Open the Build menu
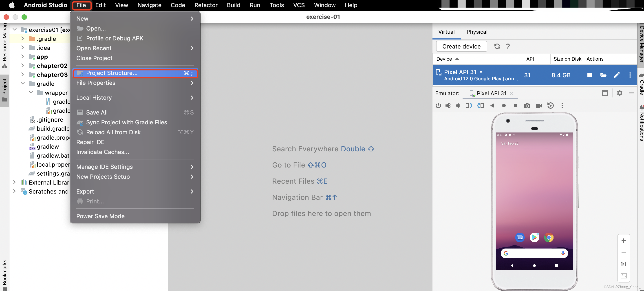Image resolution: width=644 pixels, height=291 pixels. [x=233, y=5]
